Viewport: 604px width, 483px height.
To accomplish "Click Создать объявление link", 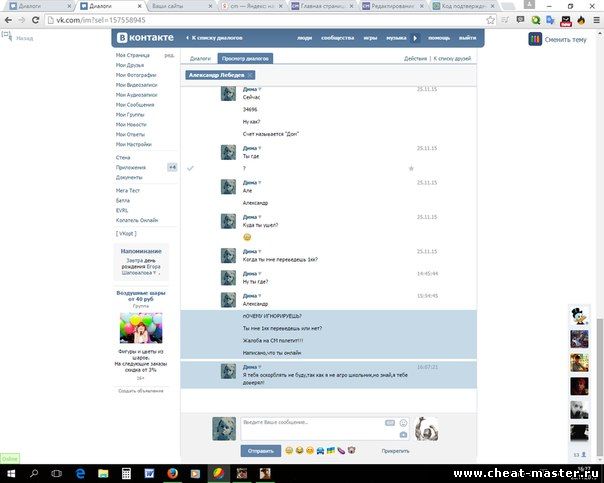I will (x=141, y=391).
